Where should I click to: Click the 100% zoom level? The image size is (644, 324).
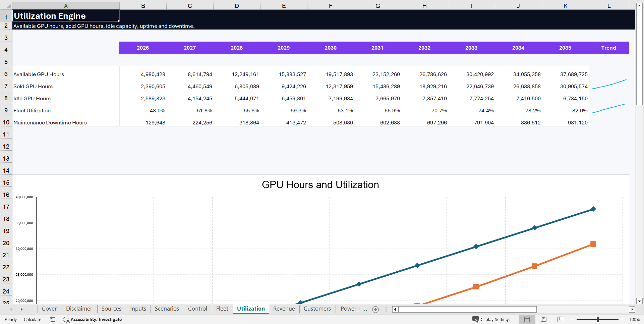pyautogui.click(x=634, y=319)
